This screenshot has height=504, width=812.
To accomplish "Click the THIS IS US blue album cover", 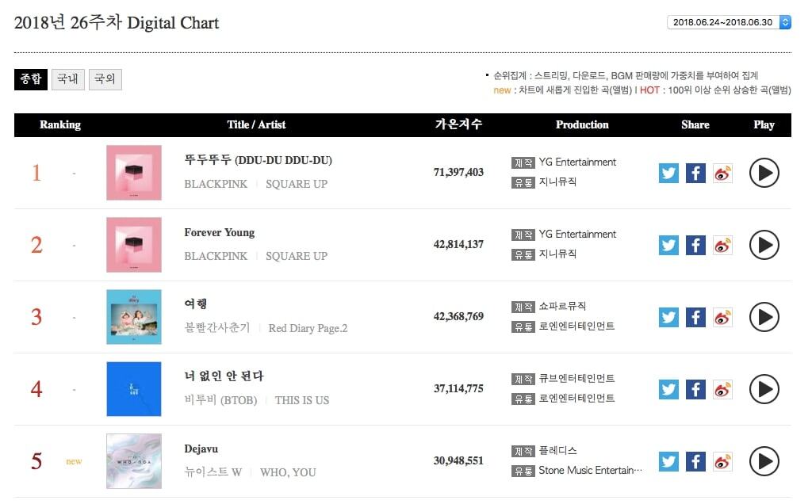I will (134, 389).
